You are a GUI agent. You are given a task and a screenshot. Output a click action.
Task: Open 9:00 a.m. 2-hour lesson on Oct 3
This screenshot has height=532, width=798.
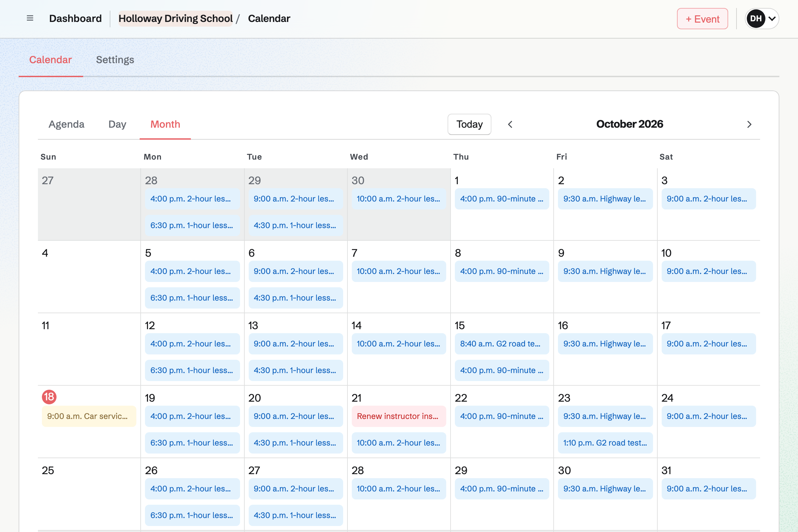[x=709, y=199]
